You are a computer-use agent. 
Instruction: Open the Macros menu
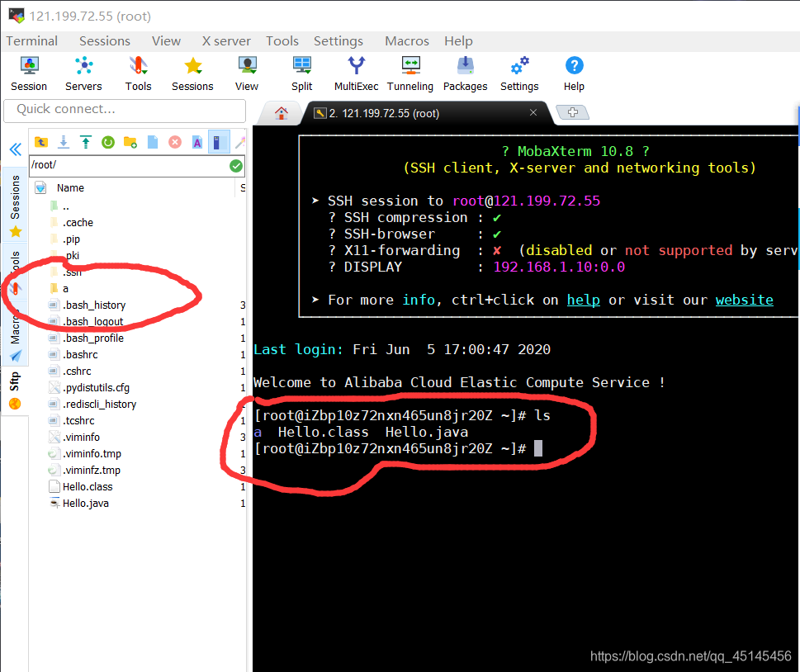[x=407, y=40]
